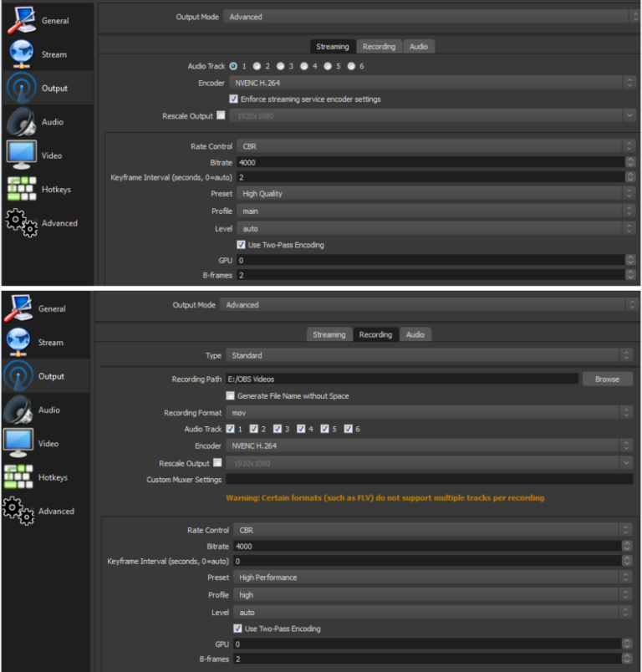Select streaming audio track 1 radio button

tap(233, 66)
